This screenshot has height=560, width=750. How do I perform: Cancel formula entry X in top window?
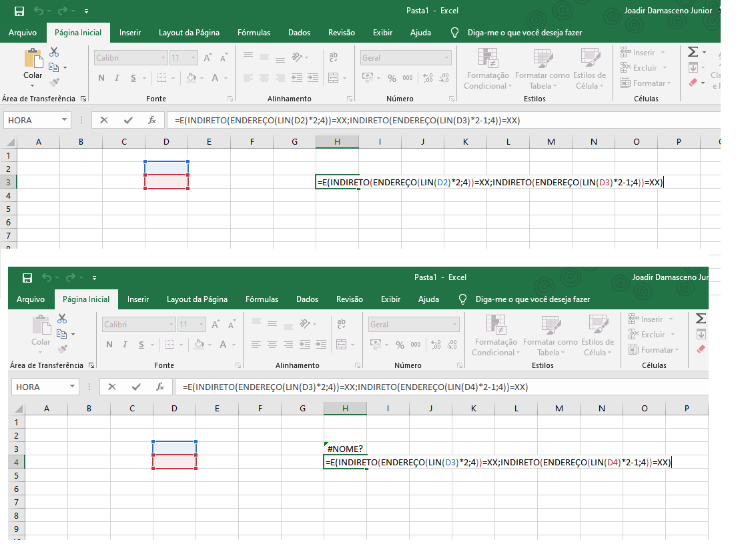(104, 121)
